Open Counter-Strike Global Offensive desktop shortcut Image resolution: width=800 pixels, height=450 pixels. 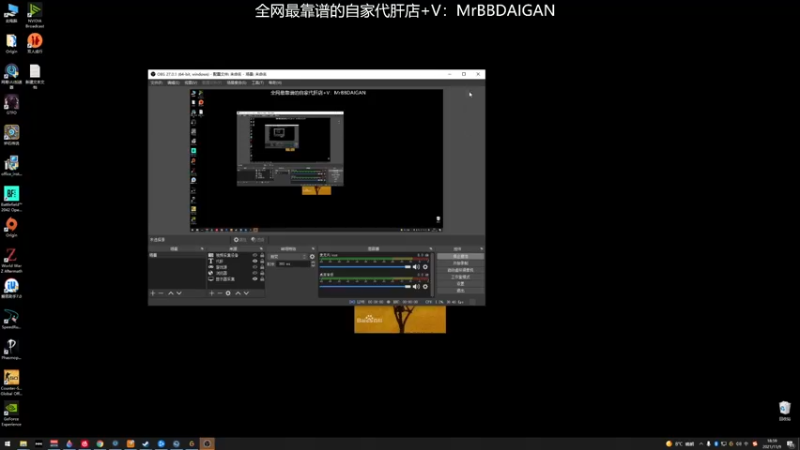point(11,383)
